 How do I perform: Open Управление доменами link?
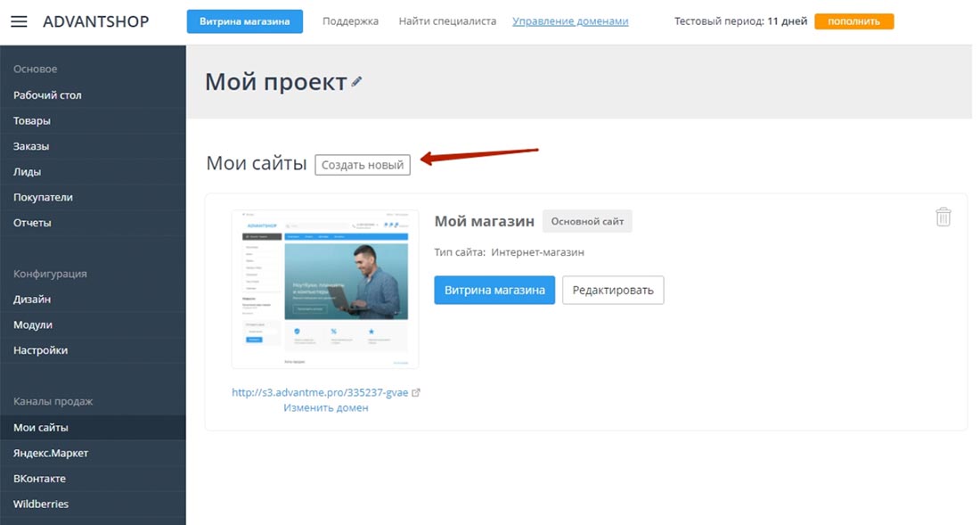pos(570,21)
